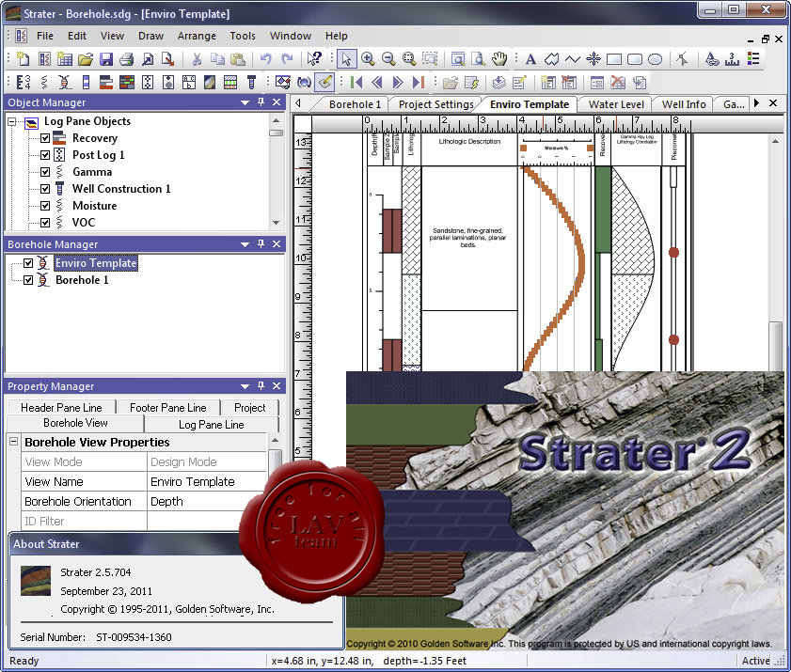This screenshot has height=672, width=791.
Task: Save the project with the floppy disk icon
Action: pos(106,59)
